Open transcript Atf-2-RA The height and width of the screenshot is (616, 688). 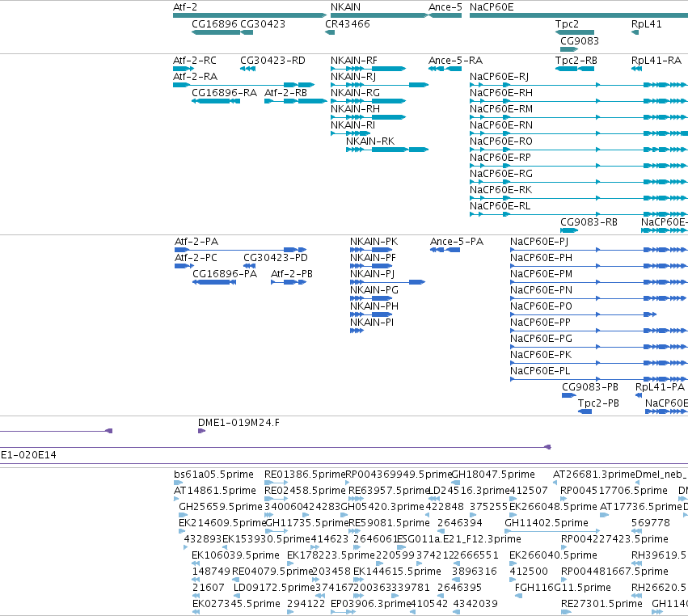click(243, 85)
